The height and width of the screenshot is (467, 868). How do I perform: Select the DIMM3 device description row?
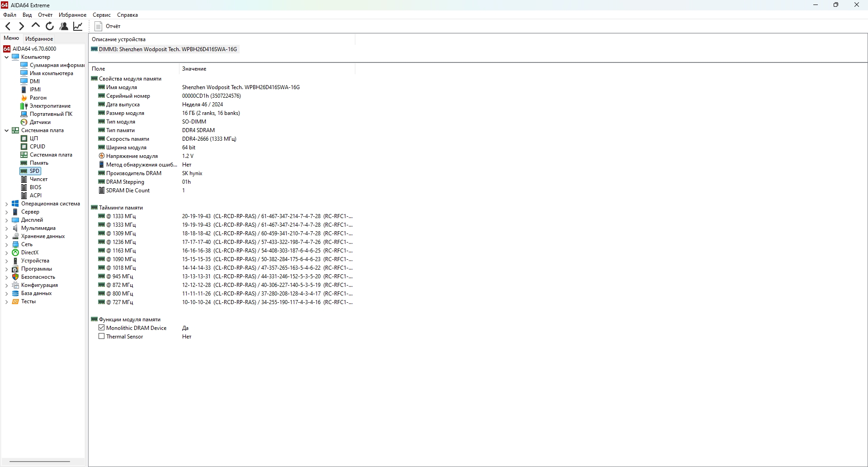point(164,49)
